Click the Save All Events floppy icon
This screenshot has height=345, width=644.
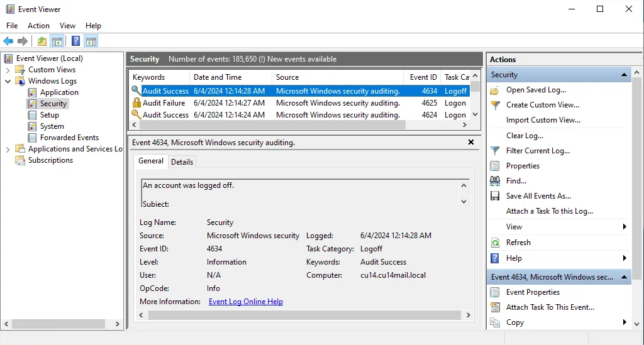pos(495,196)
